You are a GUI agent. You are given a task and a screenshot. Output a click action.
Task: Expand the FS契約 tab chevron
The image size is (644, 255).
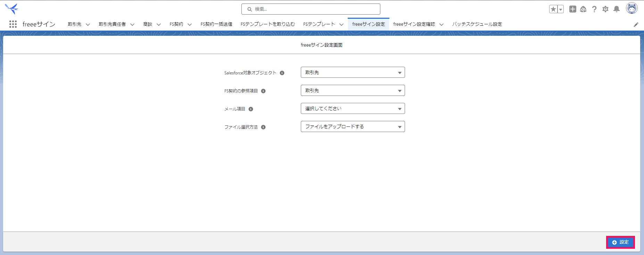(x=190, y=24)
